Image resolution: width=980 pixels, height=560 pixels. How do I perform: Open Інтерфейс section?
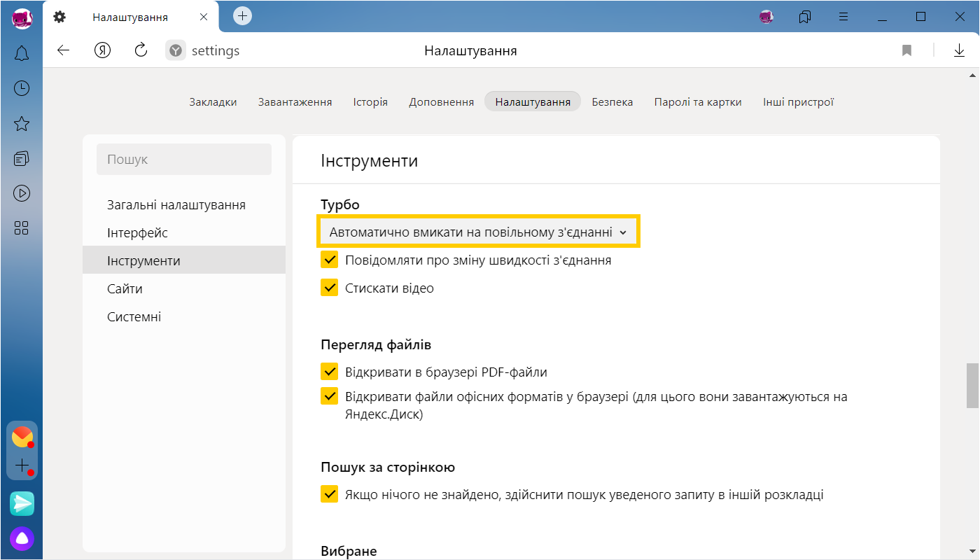click(x=184, y=233)
